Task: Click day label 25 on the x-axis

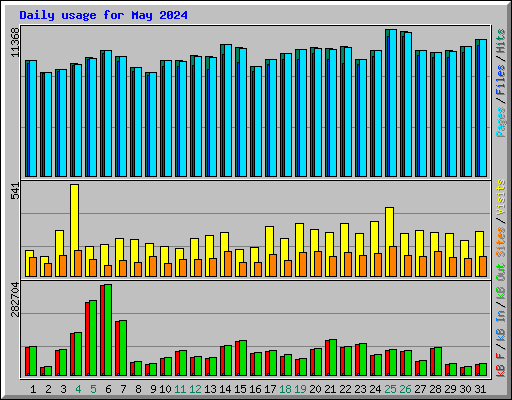Action: coord(390,389)
